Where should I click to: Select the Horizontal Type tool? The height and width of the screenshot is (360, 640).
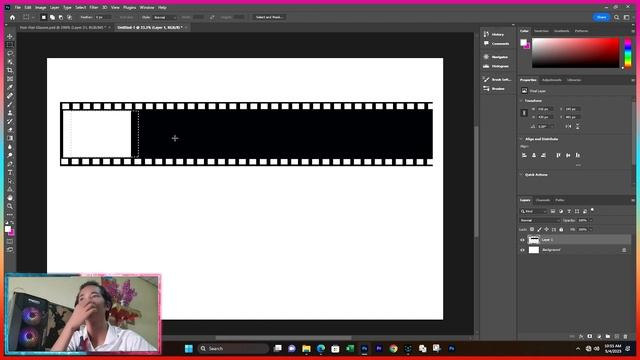[x=10, y=172]
